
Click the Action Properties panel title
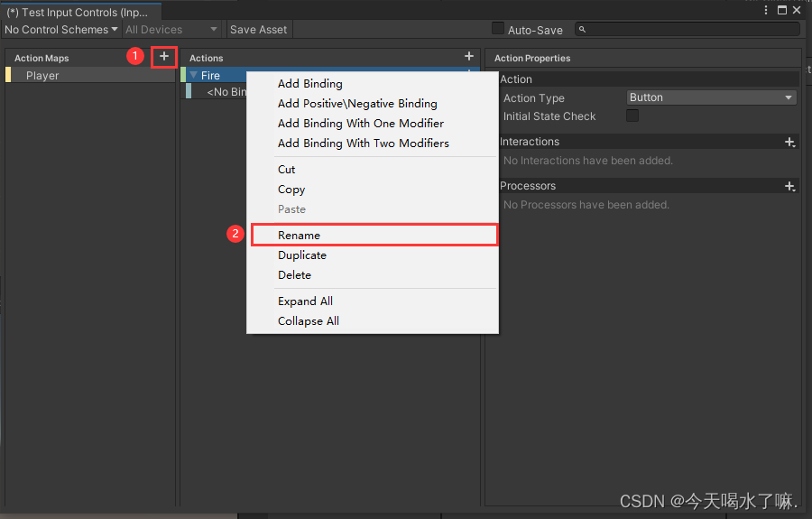pyautogui.click(x=532, y=58)
